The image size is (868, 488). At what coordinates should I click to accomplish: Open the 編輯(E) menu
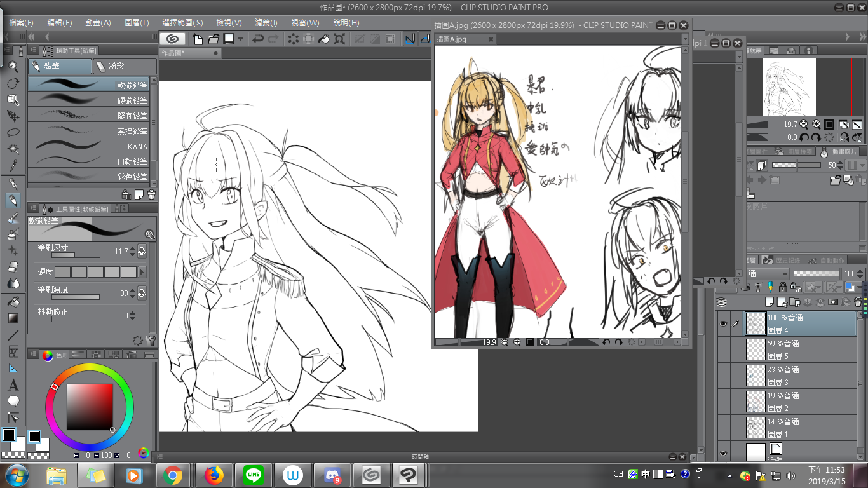click(60, 22)
